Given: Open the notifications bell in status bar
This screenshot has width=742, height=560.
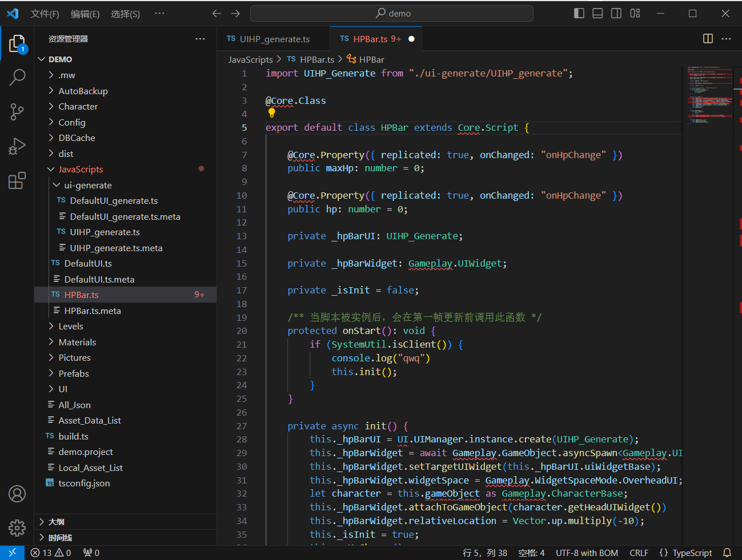Looking at the screenshot, I should [727, 553].
